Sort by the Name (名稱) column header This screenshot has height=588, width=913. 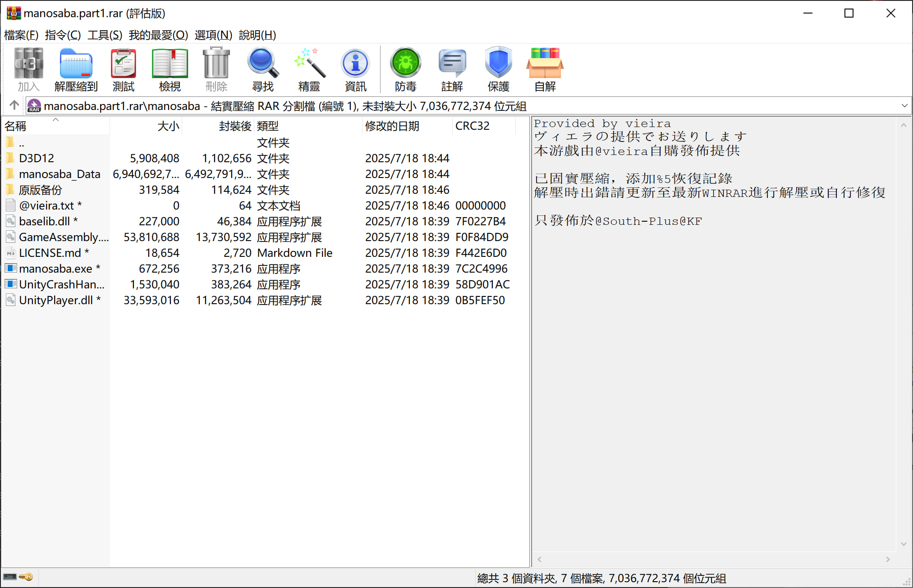[16, 126]
